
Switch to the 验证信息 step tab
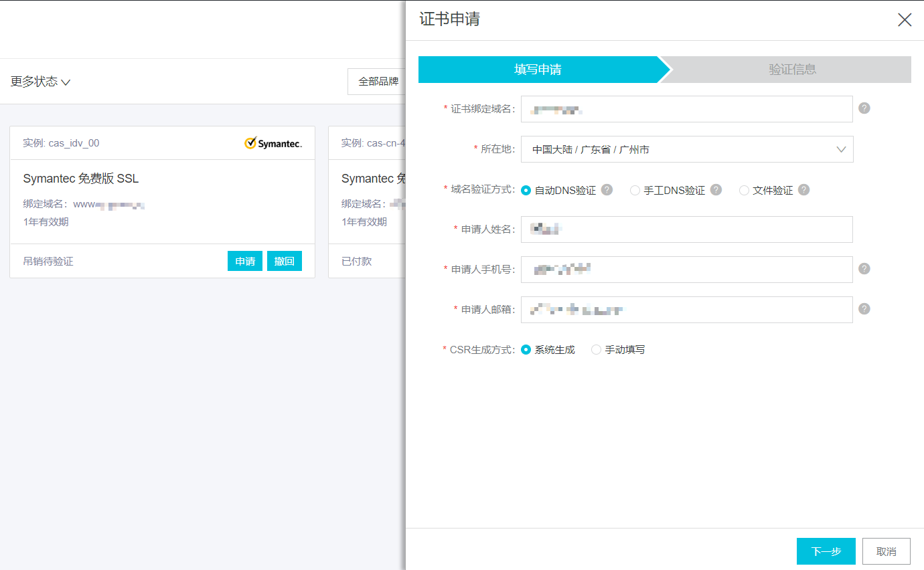pos(792,70)
